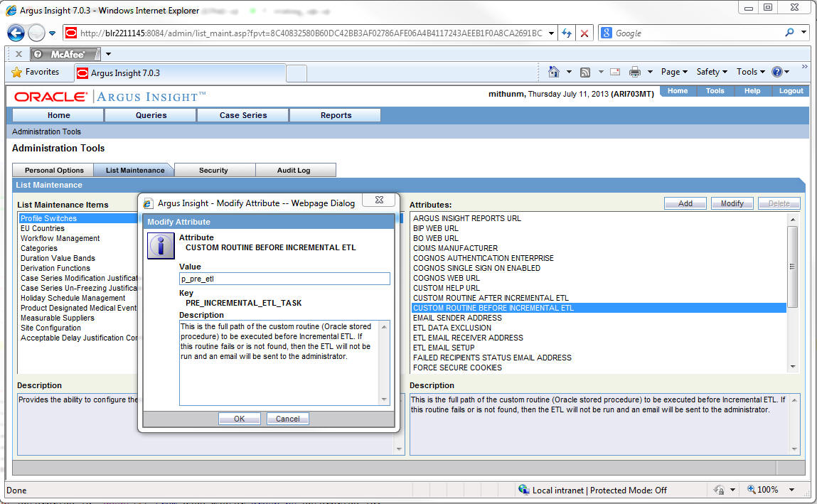Click Local intranet security zone status

592,490
